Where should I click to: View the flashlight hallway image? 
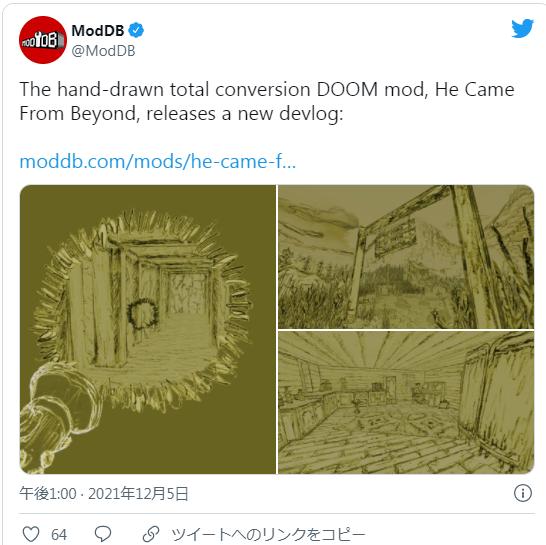point(148,329)
